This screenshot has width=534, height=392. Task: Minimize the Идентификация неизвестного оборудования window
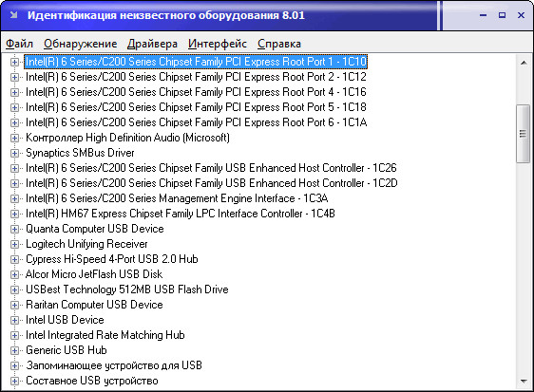(x=483, y=15)
